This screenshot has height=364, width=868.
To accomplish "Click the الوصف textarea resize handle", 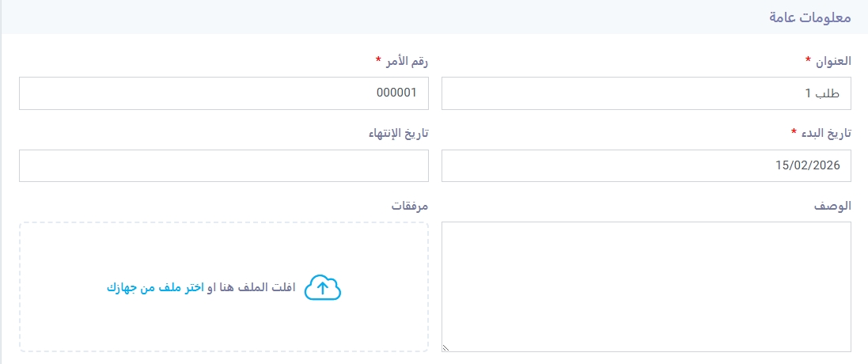I will (445, 347).
